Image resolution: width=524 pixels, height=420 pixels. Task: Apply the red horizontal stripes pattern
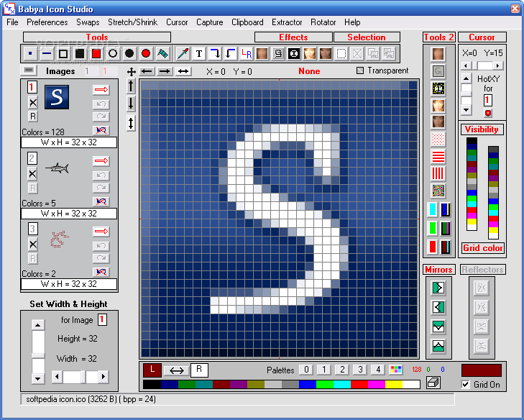coord(438,156)
